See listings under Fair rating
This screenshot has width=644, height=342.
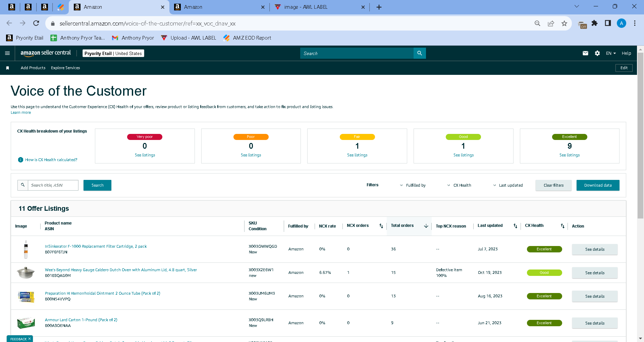[x=357, y=155]
